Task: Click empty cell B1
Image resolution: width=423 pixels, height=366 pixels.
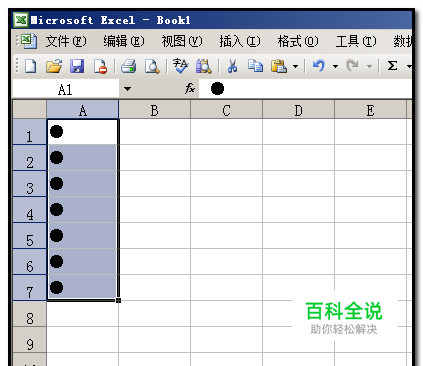Action: click(x=154, y=132)
